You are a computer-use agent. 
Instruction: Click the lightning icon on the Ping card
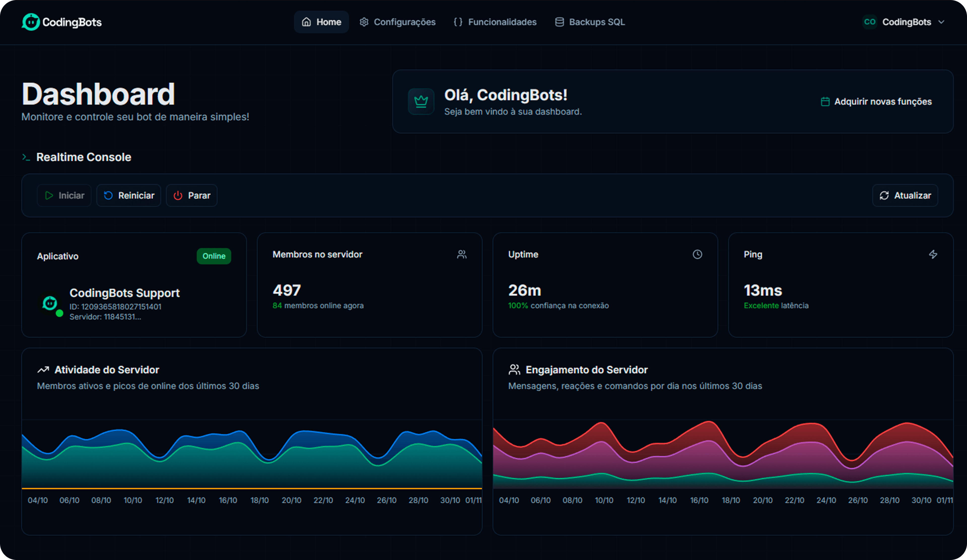(x=933, y=254)
